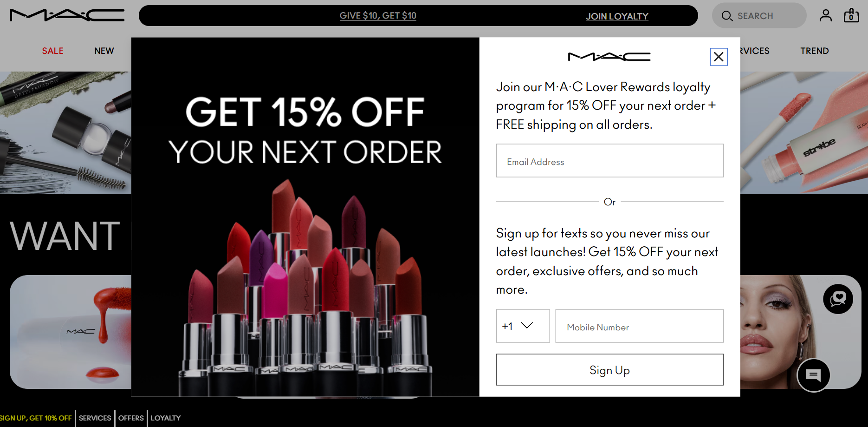The image size is (868, 427).
Task: Click the Services footer tab
Action: point(95,418)
